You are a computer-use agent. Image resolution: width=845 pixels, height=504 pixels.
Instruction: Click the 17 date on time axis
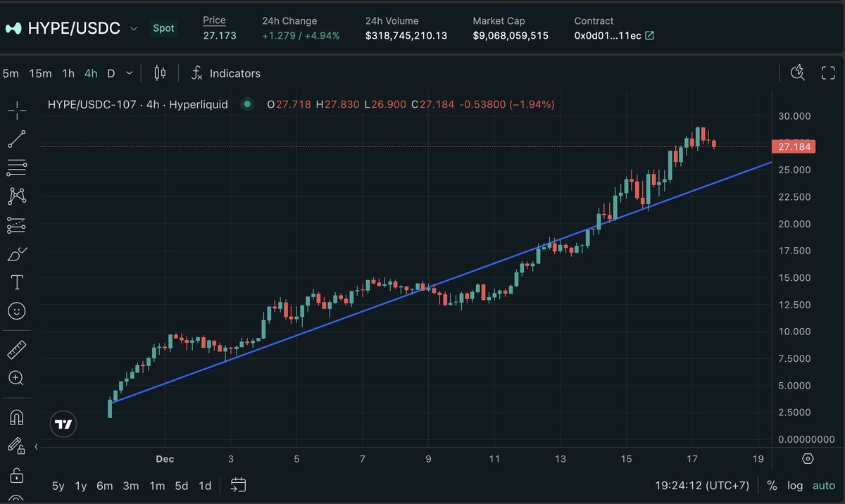click(x=692, y=459)
